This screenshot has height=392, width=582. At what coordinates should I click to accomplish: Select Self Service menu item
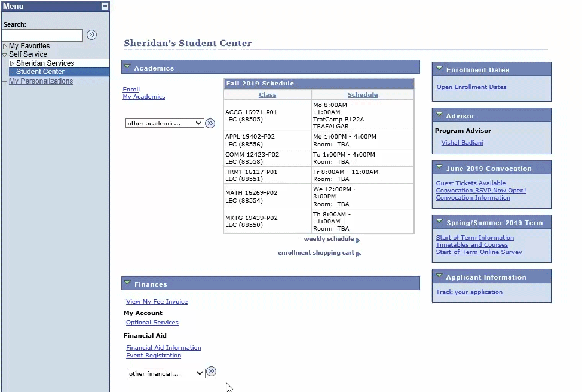pos(28,54)
